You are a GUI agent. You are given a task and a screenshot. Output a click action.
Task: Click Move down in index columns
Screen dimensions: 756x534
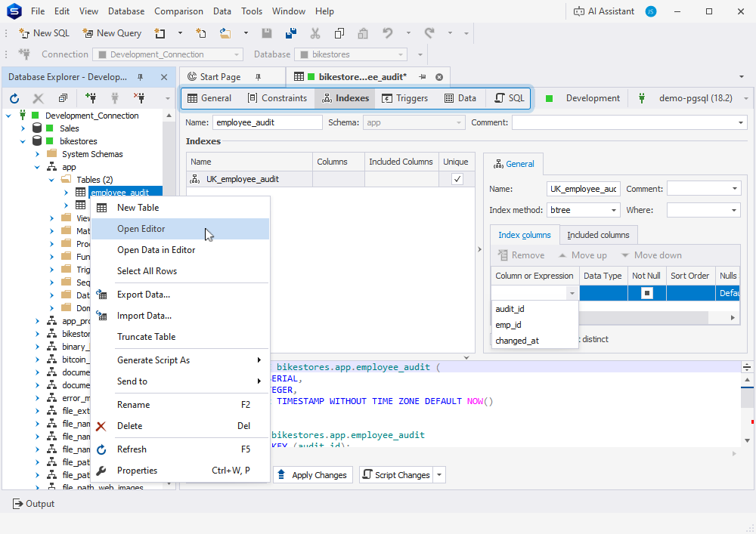point(651,255)
